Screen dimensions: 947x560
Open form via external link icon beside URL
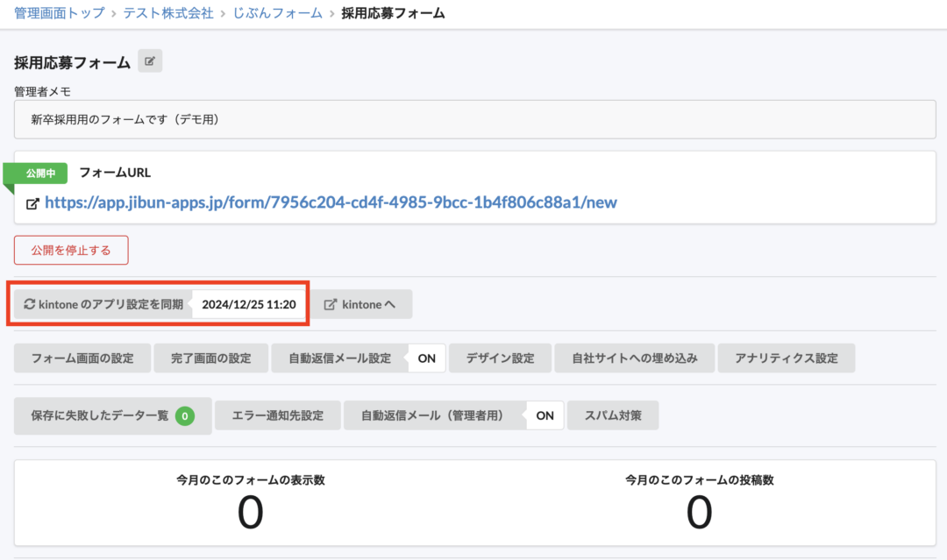[x=32, y=202]
